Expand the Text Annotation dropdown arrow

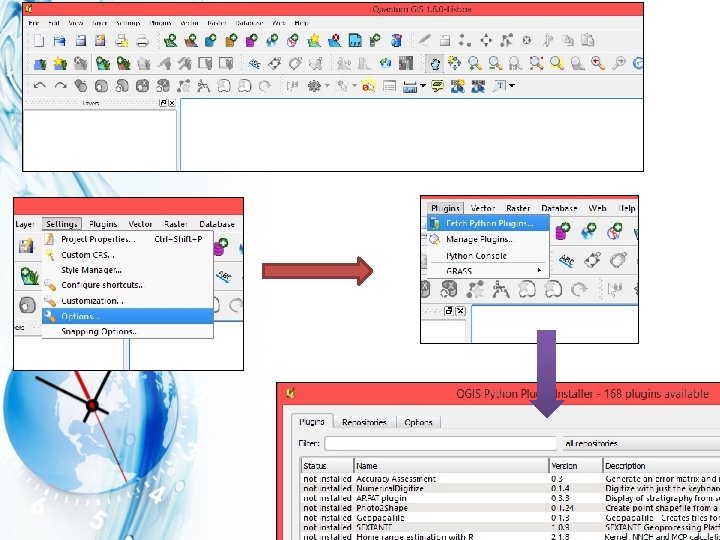[512, 86]
